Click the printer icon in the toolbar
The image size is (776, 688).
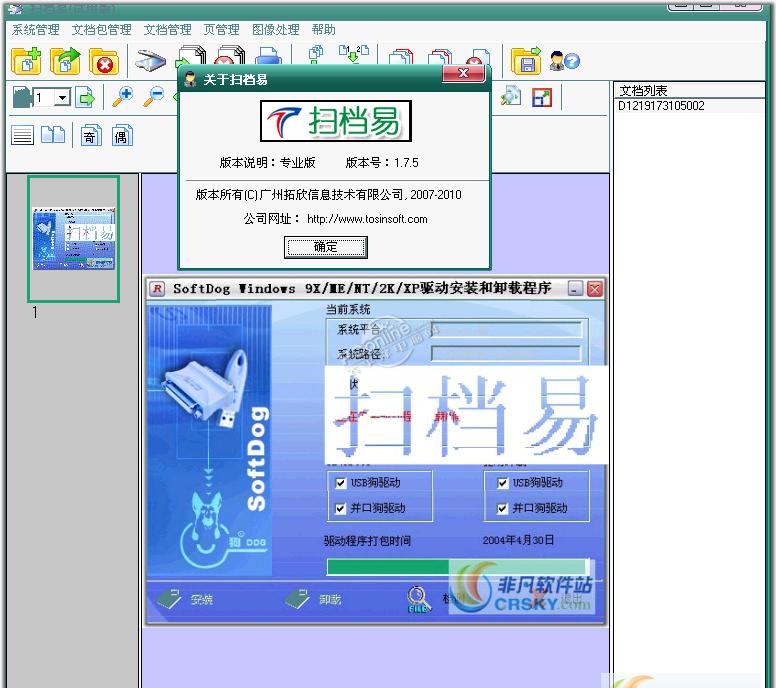pos(268,55)
